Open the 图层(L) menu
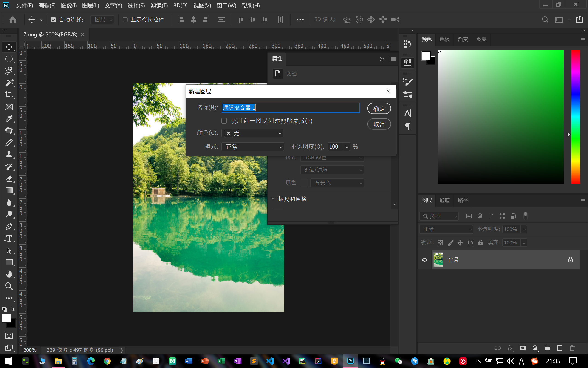 [x=90, y=5]
